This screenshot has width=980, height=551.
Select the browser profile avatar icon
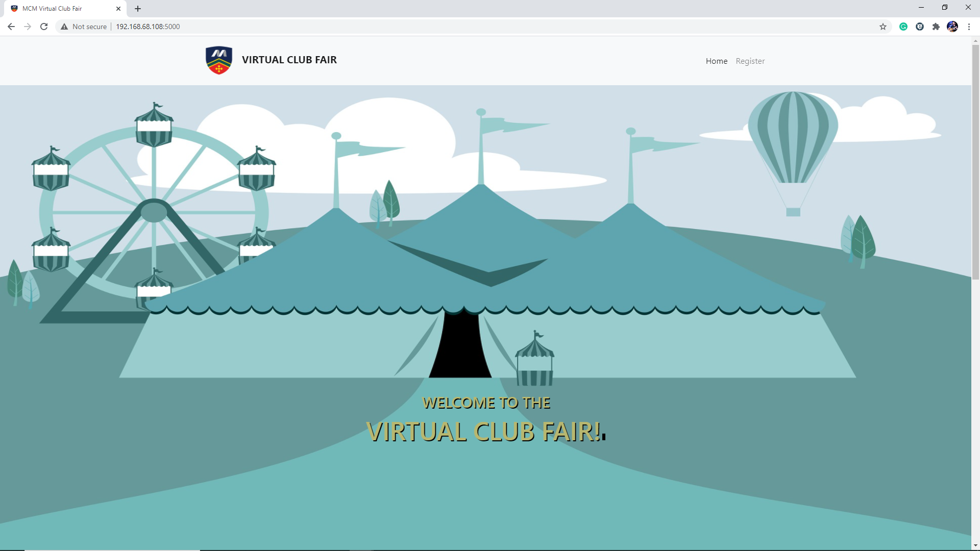pos(952,27)
